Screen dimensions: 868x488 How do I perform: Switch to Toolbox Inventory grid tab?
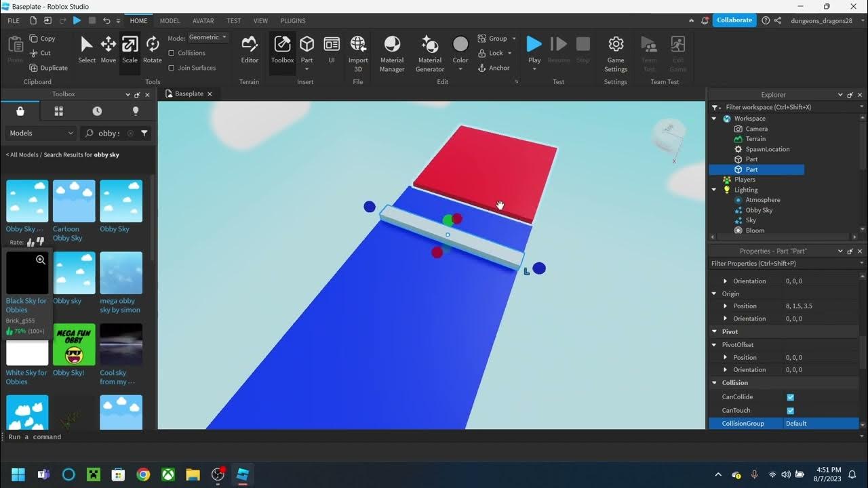(x=59, y=111)
